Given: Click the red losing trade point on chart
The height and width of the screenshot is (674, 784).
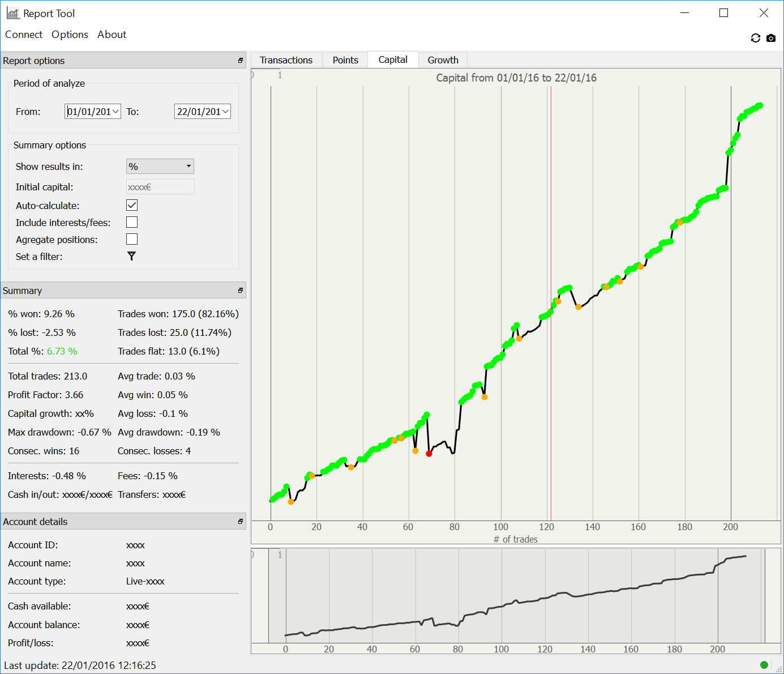Looking at the screenshot, I should (x=429, y=454).
